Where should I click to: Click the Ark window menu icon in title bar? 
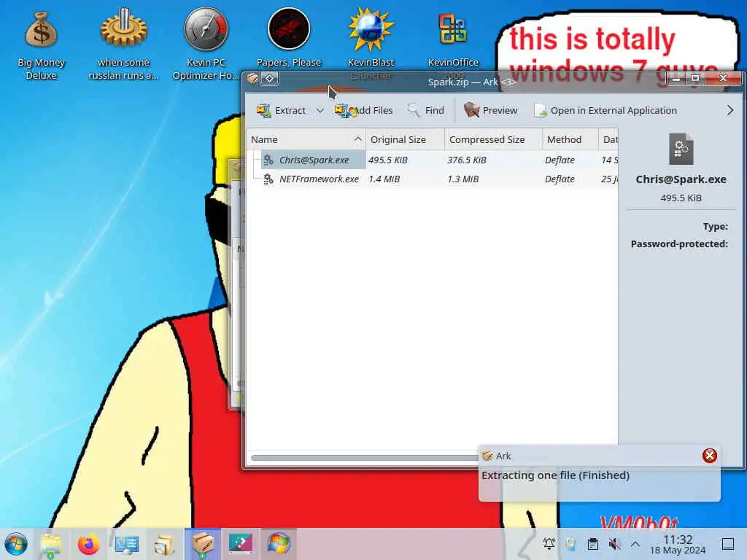point(252,79)
